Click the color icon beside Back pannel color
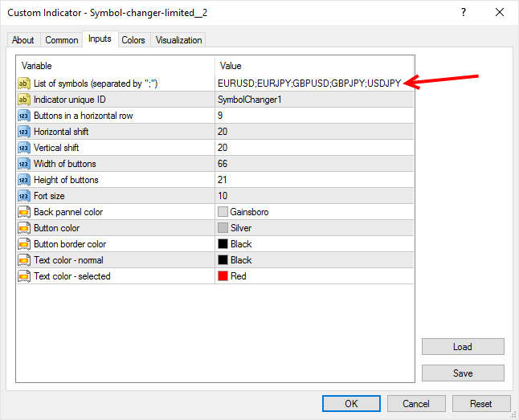This screenshot has width=519, height=420. click(24, 212)
